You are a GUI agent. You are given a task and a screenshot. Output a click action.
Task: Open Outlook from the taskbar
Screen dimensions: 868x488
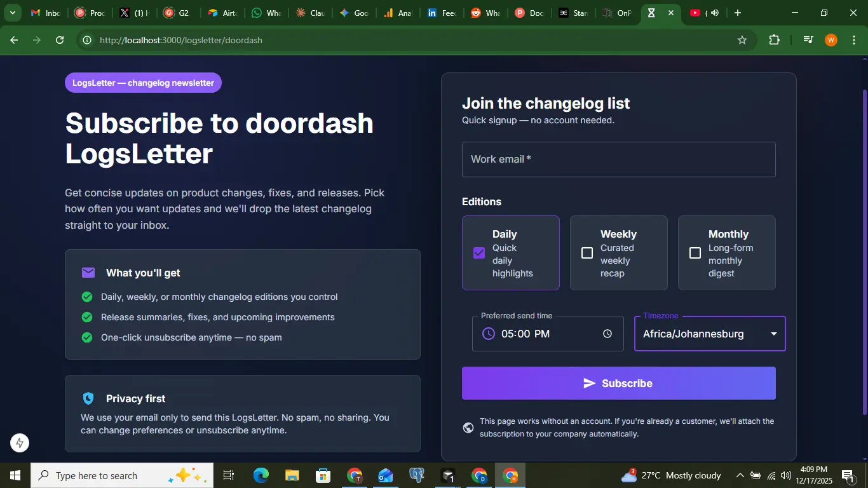point(386,475)
